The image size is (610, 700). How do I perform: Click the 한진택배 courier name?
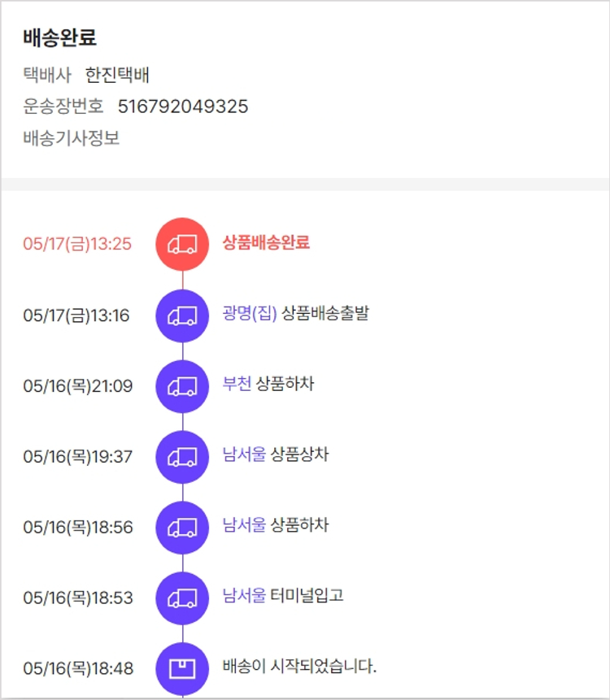(x=117, y=76)
